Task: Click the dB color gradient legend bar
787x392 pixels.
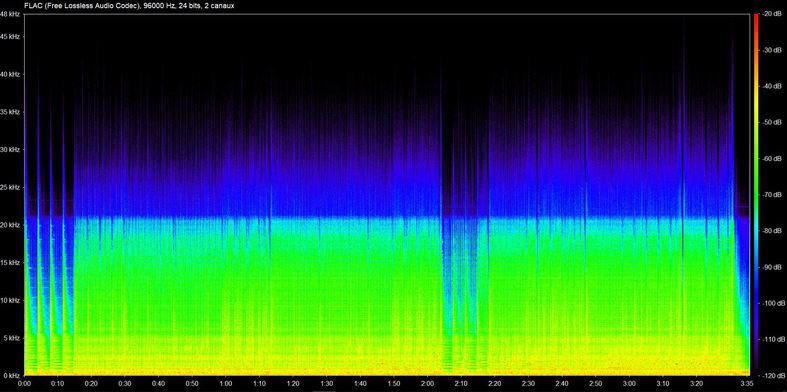Action: point(755,195)
